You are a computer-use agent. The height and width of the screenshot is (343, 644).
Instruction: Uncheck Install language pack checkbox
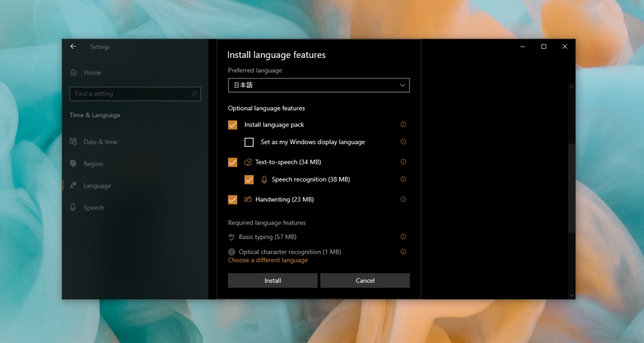[232, 125]
